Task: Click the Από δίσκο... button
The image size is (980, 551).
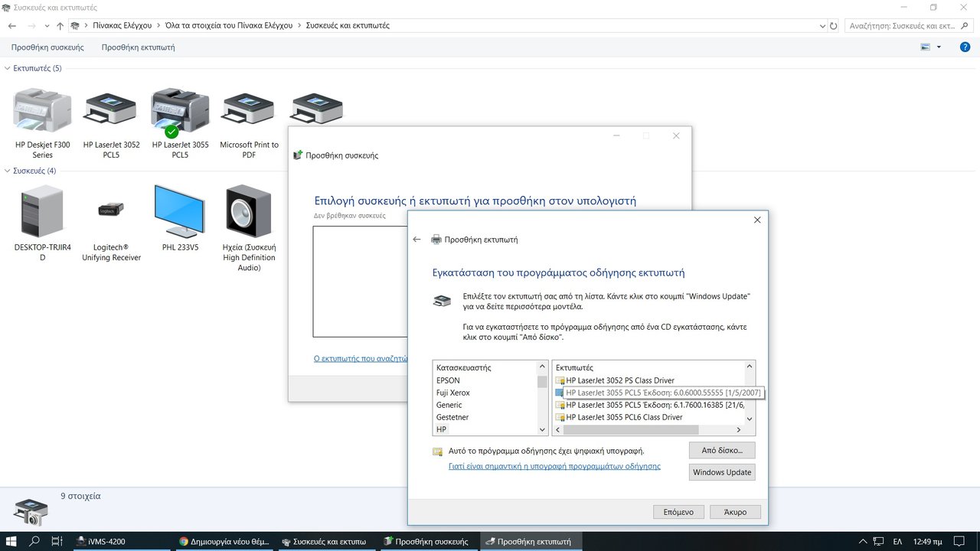Action: 722,450
